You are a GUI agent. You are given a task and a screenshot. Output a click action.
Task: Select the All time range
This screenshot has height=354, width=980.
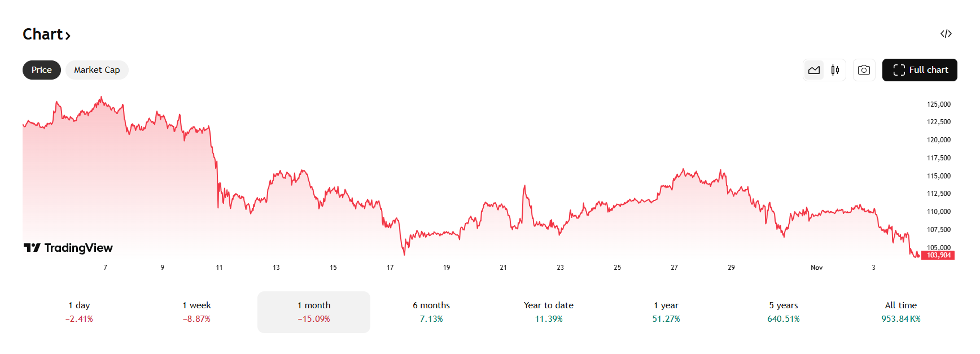tap(902, 312)
